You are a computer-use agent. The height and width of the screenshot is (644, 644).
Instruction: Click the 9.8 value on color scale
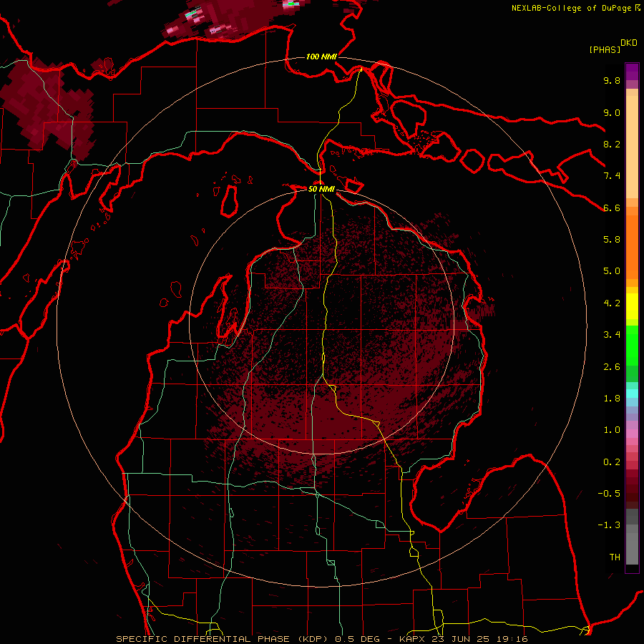tap(612, 81)
